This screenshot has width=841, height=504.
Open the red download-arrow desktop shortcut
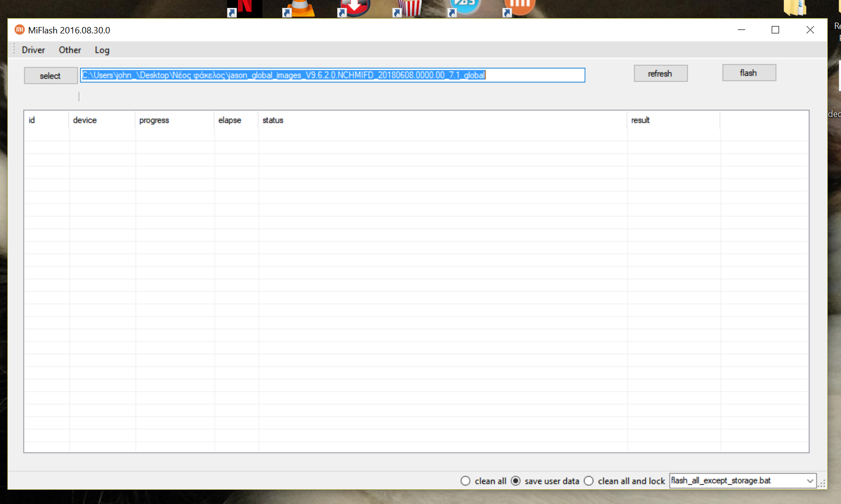(x=354, y=8)
